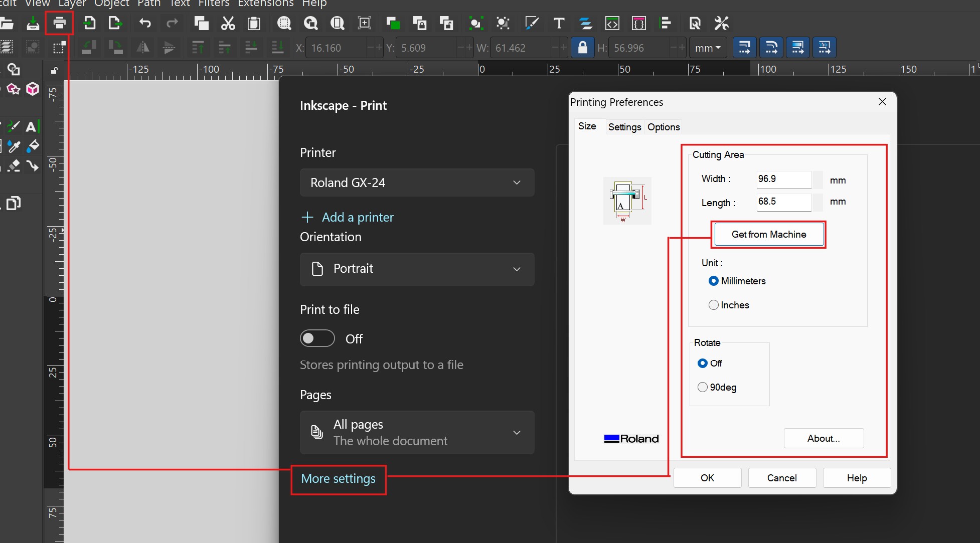Select the Star and Polygon tool
The image size is (980, 543).
pos(14,89)
